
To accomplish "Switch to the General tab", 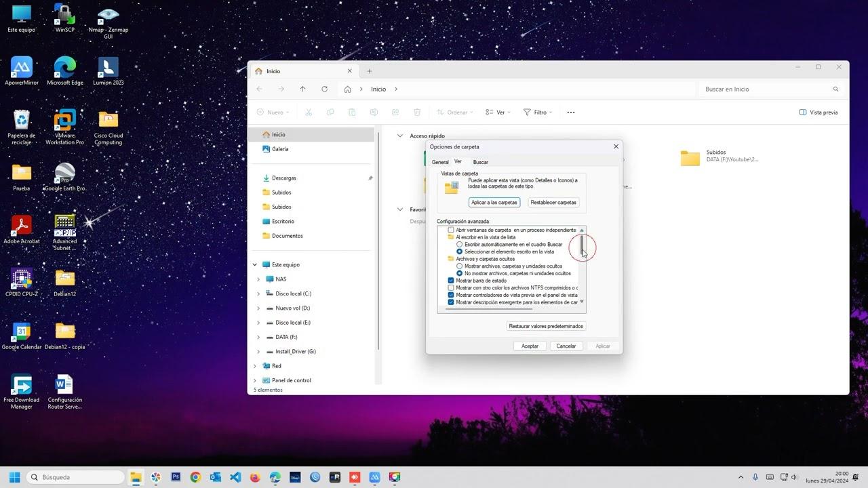I will click(440, 162).
